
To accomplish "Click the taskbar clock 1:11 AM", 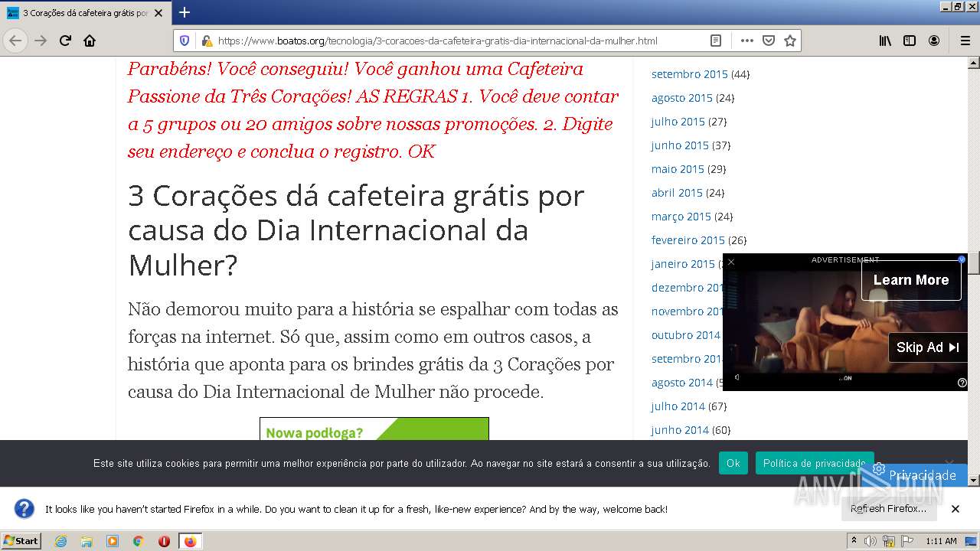I will coord(941,541).
